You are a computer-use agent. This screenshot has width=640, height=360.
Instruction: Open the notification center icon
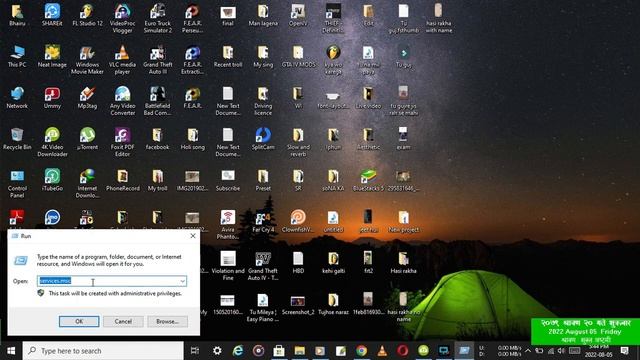pos(624,351)
